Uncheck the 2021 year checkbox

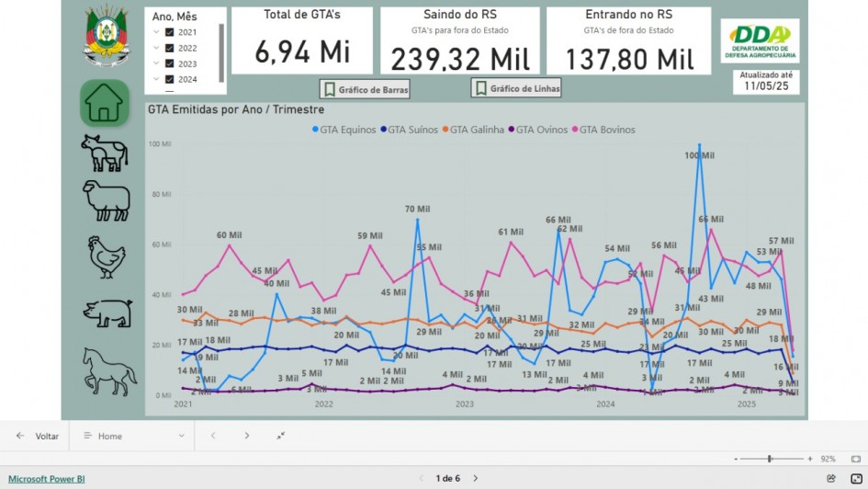(169, 32)
